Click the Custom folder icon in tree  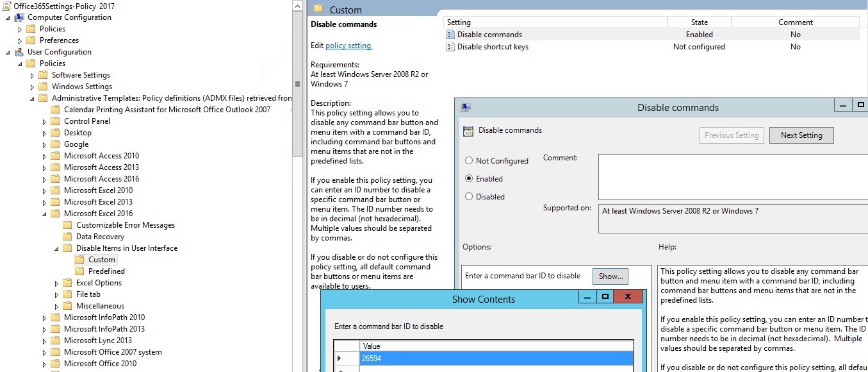[79, 260]
